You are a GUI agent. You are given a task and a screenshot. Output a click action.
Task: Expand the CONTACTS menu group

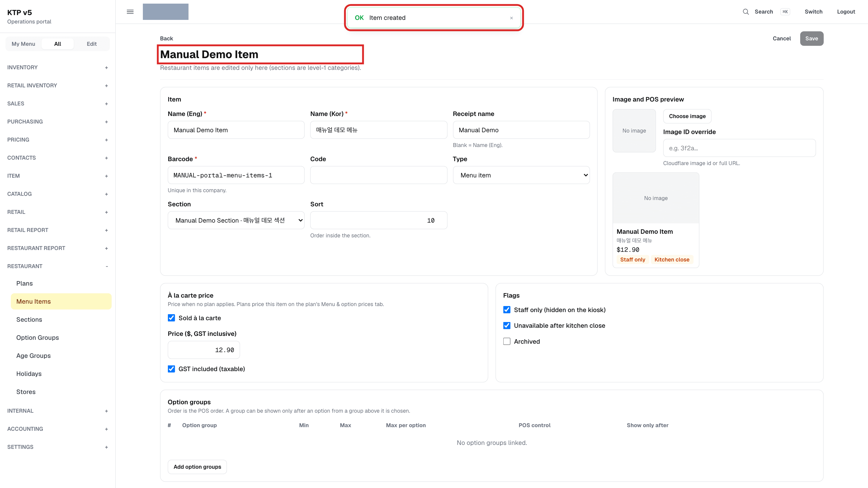click(x=58, y=158)
